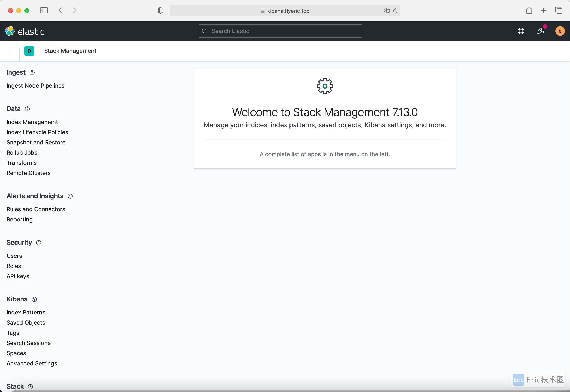This screenshot has width=570, height=392.
Task: Open Security Roles page
Action: click(13, 266)
